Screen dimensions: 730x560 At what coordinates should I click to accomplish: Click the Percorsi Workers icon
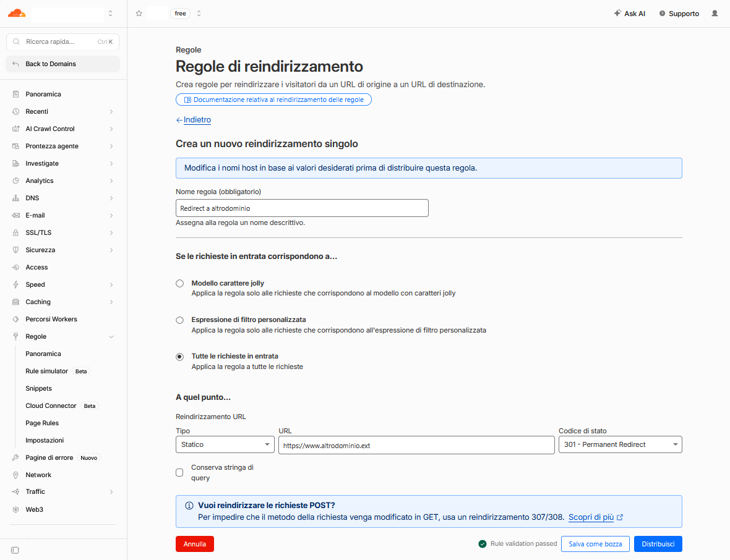coord(16,319)
